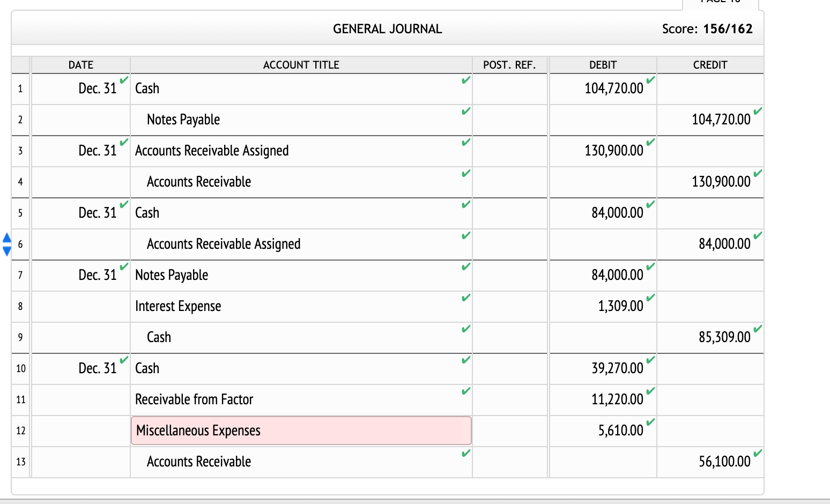Click the 130,900.00 credit amount
Screen dimensions: 830x504
[721, 182]
